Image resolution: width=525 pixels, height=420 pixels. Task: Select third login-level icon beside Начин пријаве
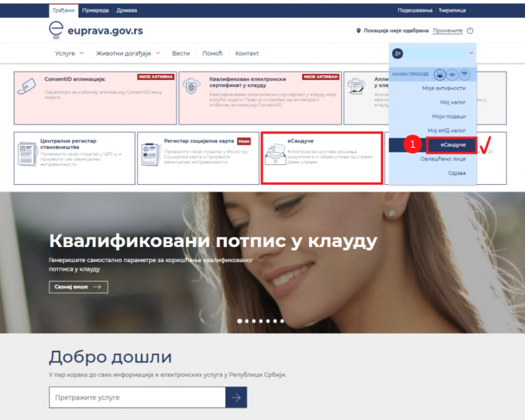point(464,74)
